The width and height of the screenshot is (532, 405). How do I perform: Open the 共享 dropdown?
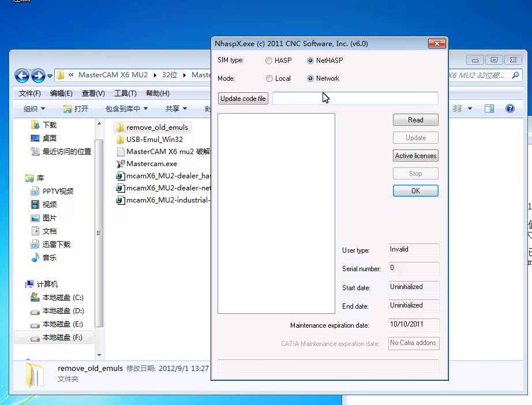[176, 108]
